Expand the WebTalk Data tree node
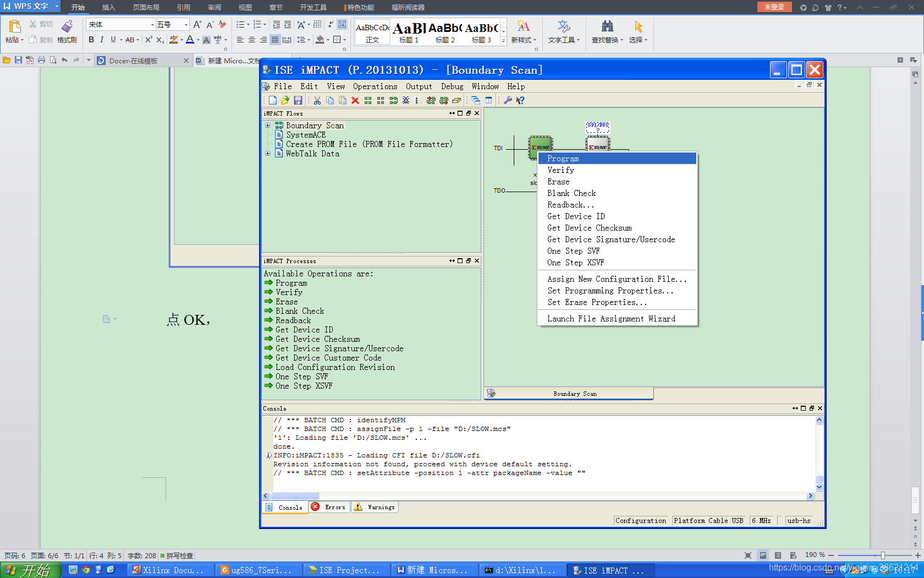The width and height of the screenshot is (924, 578). (x=268, y=154)
